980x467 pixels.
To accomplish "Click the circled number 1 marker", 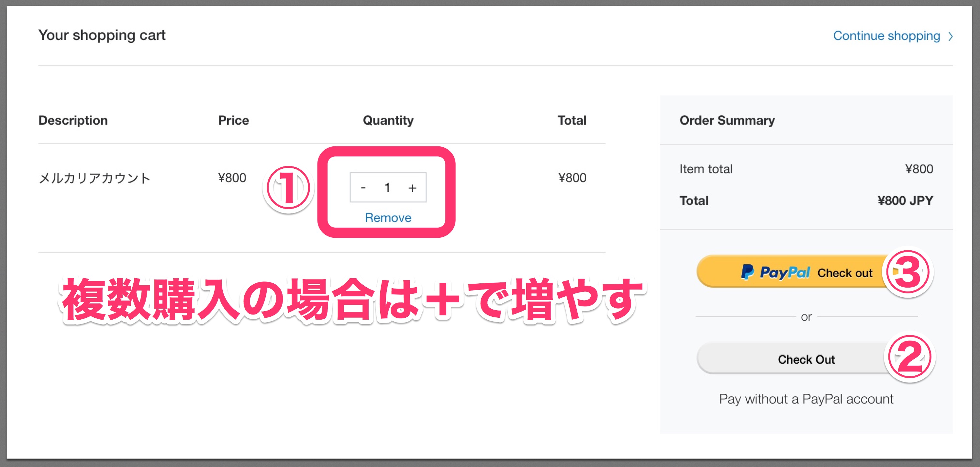I will 288,188.
